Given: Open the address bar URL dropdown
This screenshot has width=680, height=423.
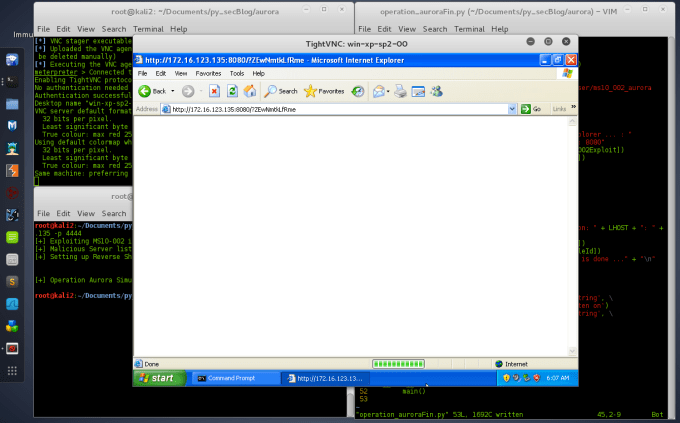Looking at the screenshot, I should 512,109.
